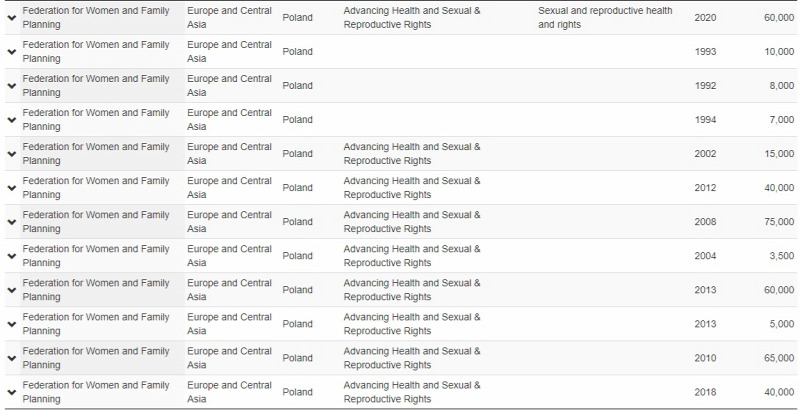Select the 'Sexual and reproductive health and rights' cell
The image size is (800, 410).
pyautogui.click(x=605, y=17)
